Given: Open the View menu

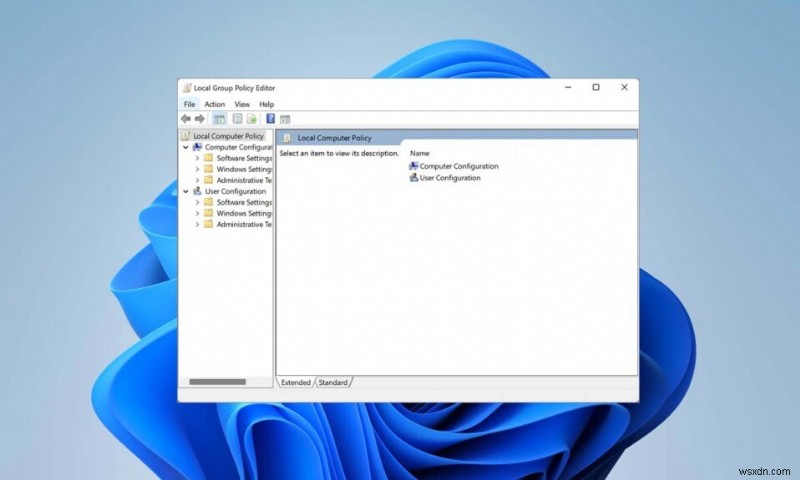Looking at the screenshot, I should [242, 104].
